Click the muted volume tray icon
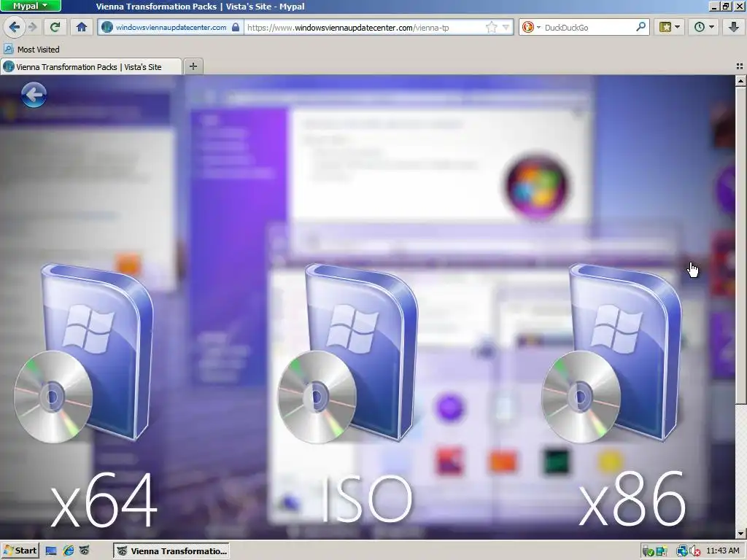 (x=694, y=551)
